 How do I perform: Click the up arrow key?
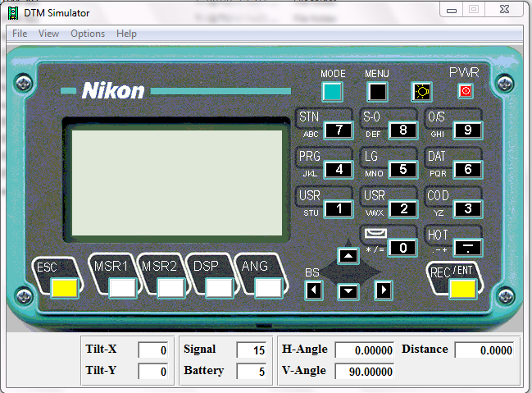[x=348, y=256]
